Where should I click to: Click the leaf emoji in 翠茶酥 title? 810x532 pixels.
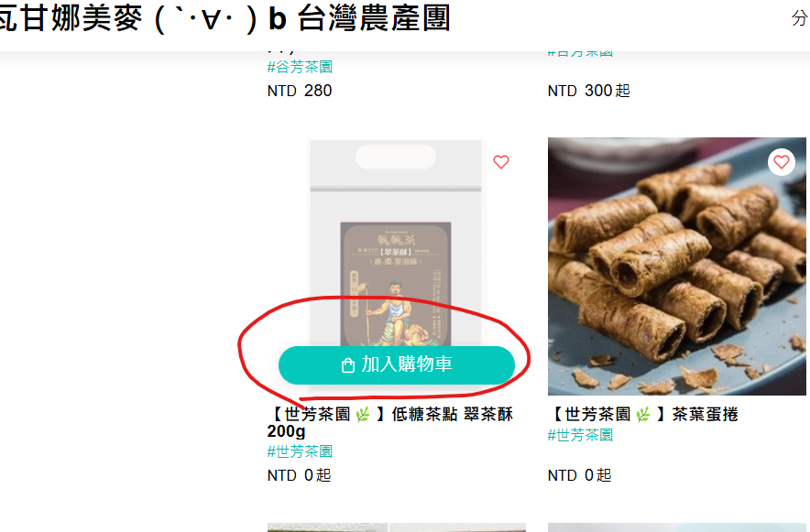pos(363,414)
